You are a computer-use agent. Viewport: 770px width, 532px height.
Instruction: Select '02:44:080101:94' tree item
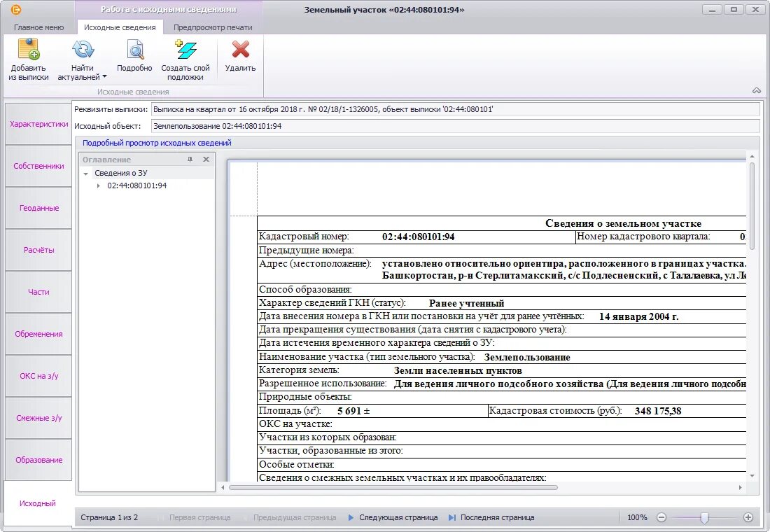point(137,185)
